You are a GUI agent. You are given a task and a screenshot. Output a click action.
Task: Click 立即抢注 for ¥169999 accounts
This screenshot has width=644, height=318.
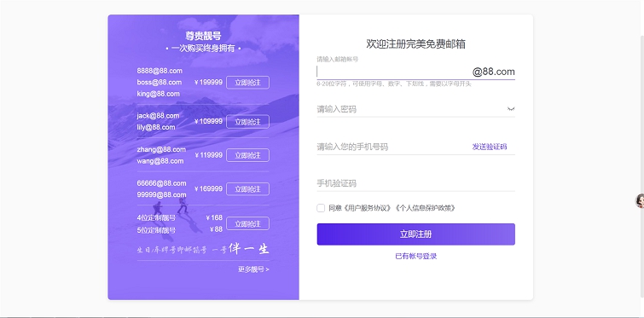(247, 188)
